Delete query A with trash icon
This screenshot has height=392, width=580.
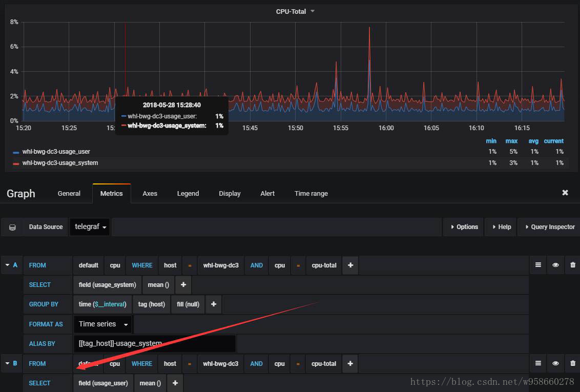pyautogui.click(x=573, y=265)
